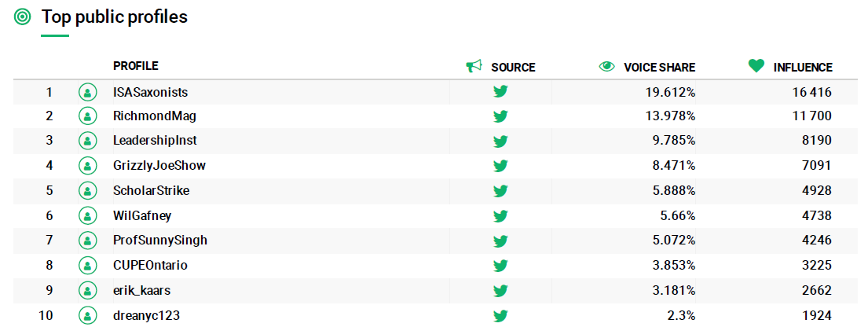Viewport: 868px width, 327px height.
Task: Click the SOURCE column header label
Action: [513, 67]
